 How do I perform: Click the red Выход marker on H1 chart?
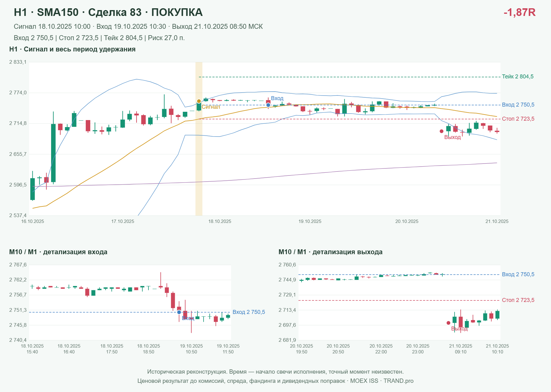(441, 131)
